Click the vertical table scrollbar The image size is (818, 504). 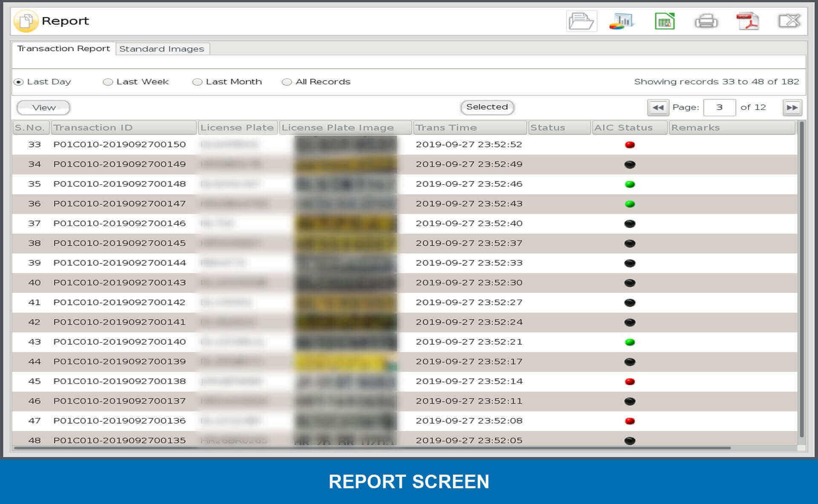(802, 280)
